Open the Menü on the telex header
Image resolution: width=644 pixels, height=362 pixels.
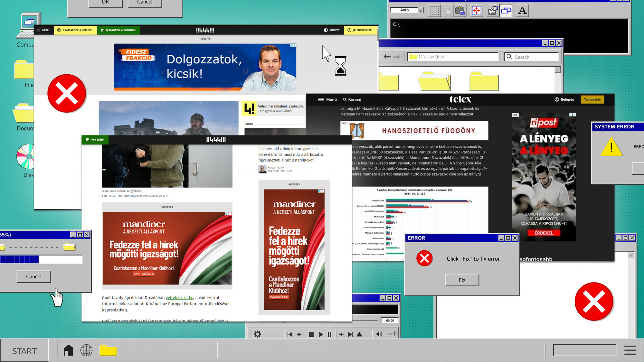pos(327,99)
